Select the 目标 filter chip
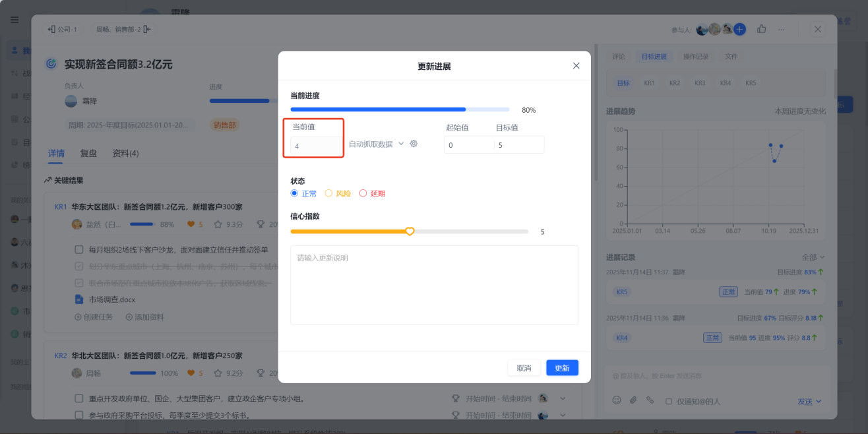The image size is (868, 434). pyautogui.click(x=623, y=83)
